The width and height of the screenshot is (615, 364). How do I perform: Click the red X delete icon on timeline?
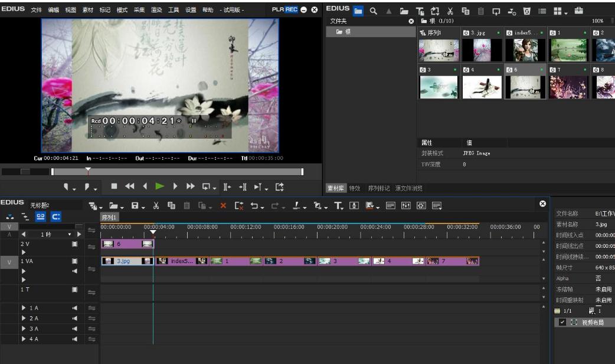pyautogui.click(x=223, y=205)
